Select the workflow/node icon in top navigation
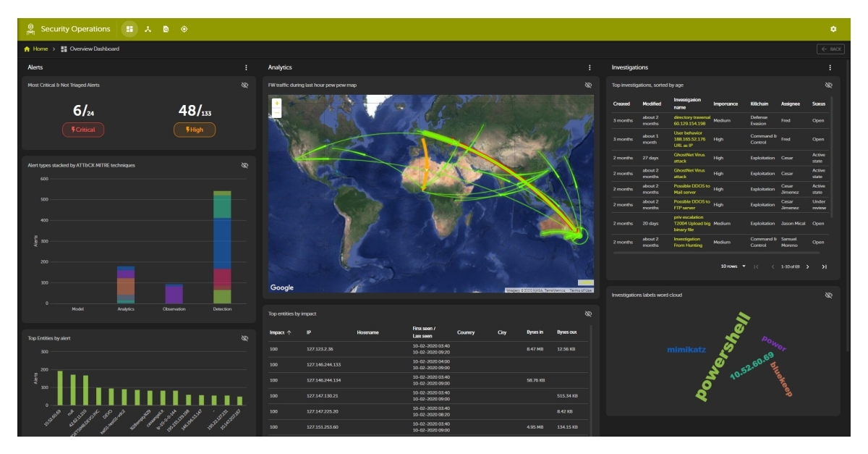 pyautogui.click(x=148, y=28)
